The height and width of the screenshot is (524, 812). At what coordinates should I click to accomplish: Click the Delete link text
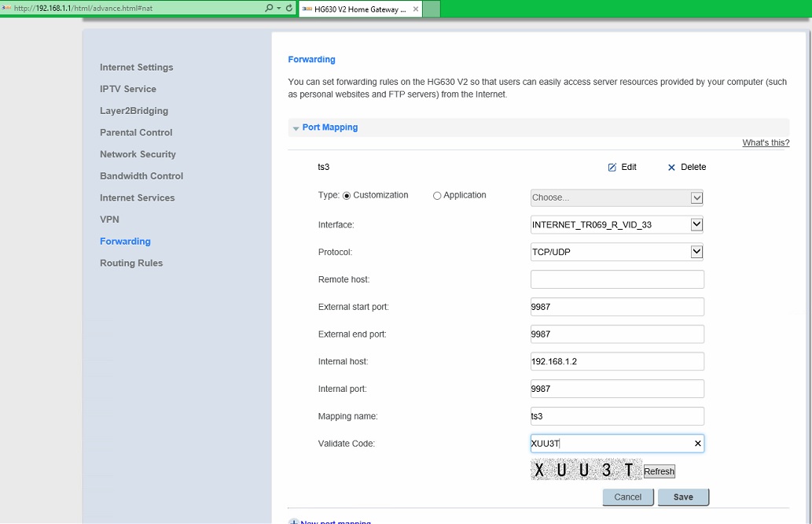(x=693, y=167)
